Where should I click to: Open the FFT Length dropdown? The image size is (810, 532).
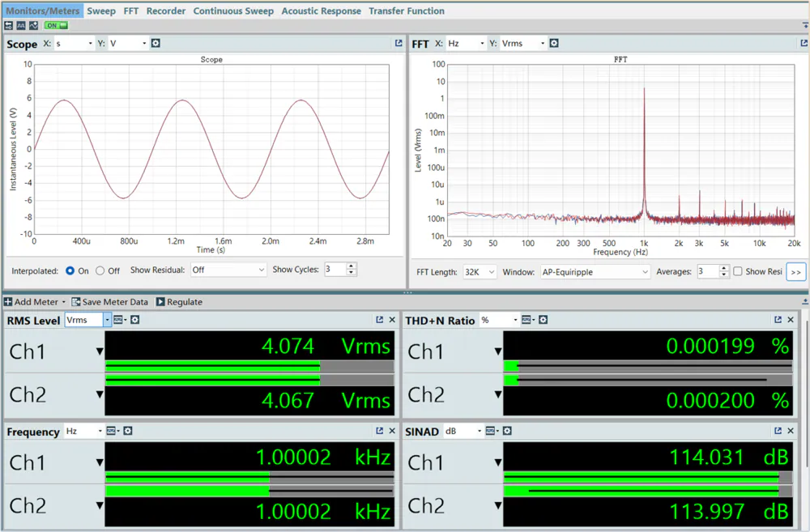(x=480, y=272)
